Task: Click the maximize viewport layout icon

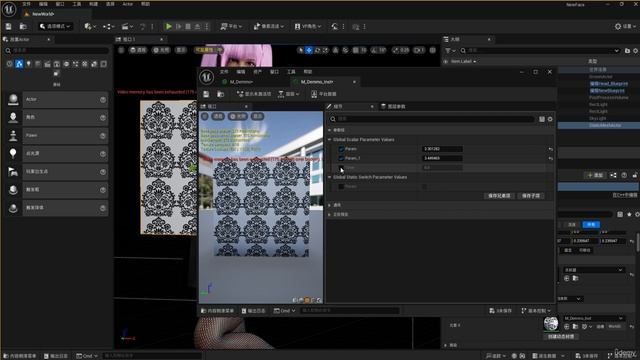Action: [433, 50]
